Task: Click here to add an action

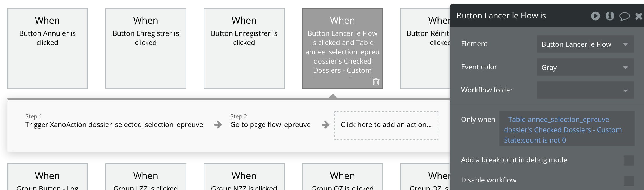Action: (386, 125)
